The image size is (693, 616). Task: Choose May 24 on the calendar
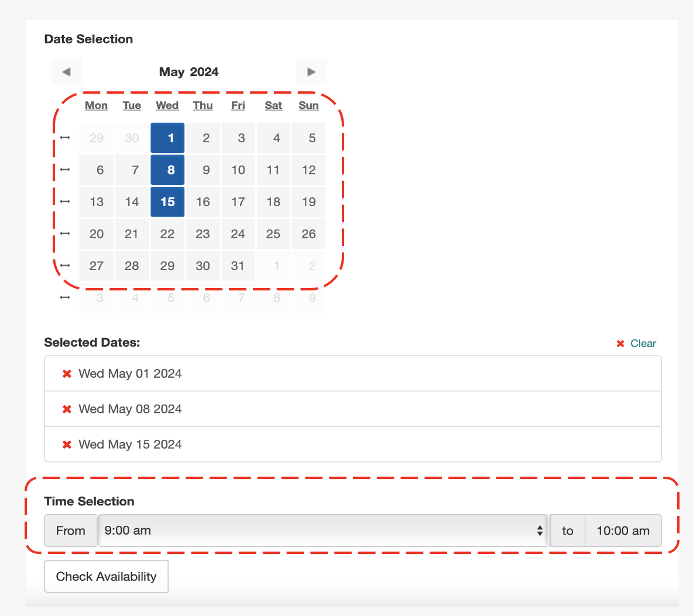point(238,234)
